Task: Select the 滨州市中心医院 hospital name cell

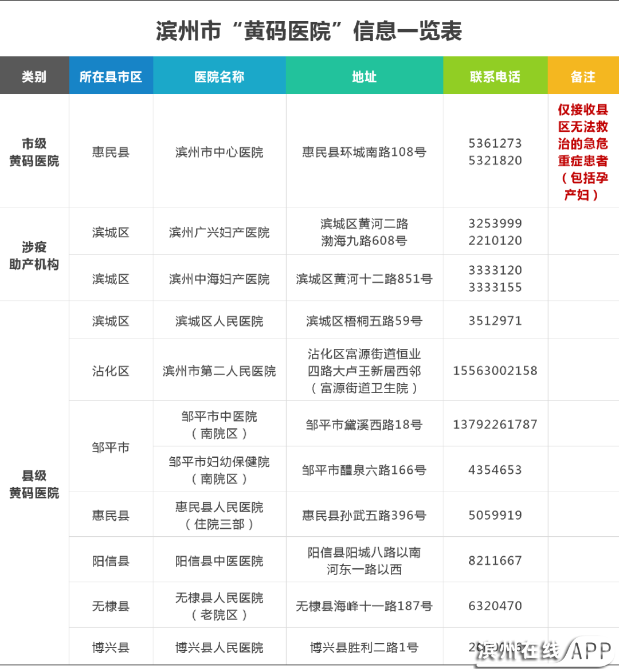Action: pyautogui.click(x=219, y=152)
